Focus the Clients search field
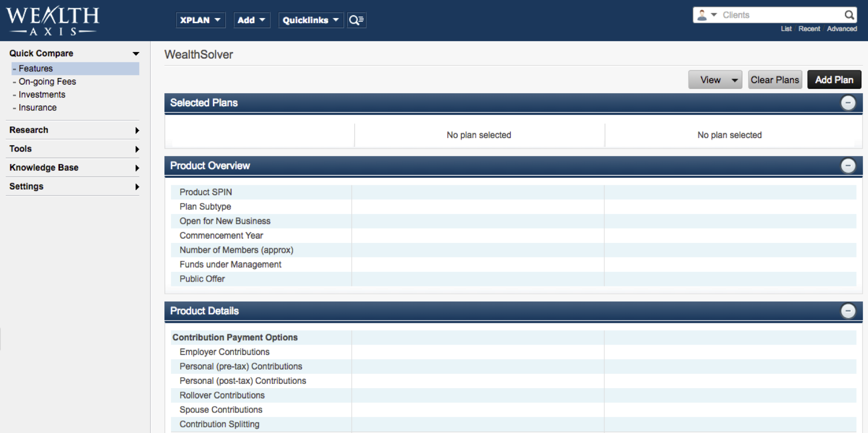Viewport: 868px width, 433px height. (782, 15)
